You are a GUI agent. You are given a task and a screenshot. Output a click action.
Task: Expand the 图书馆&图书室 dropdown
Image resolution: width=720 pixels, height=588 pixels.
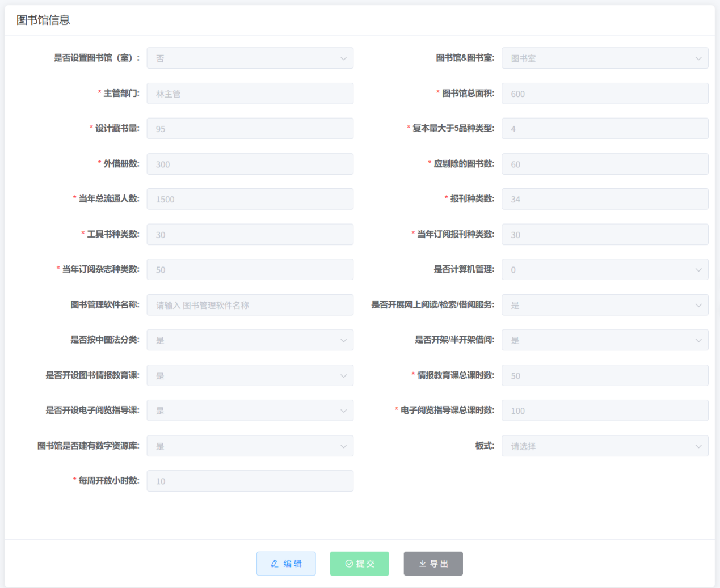(x=604, y=58)
